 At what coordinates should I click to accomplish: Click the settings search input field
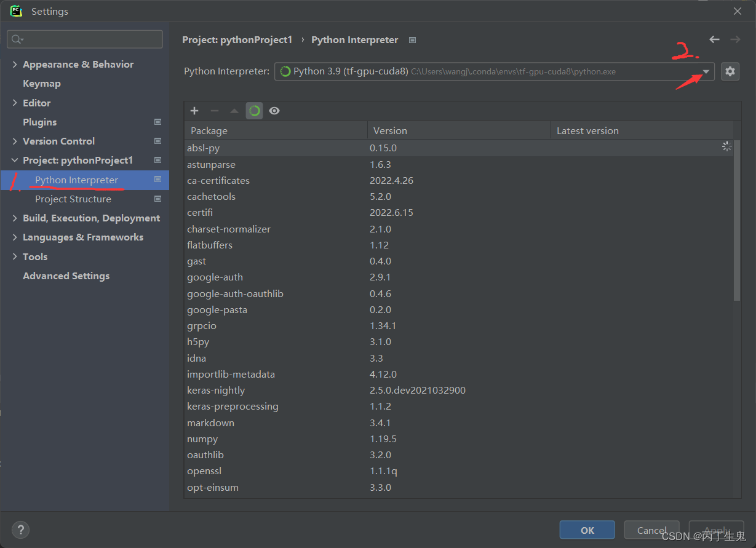tap(85, 39)
